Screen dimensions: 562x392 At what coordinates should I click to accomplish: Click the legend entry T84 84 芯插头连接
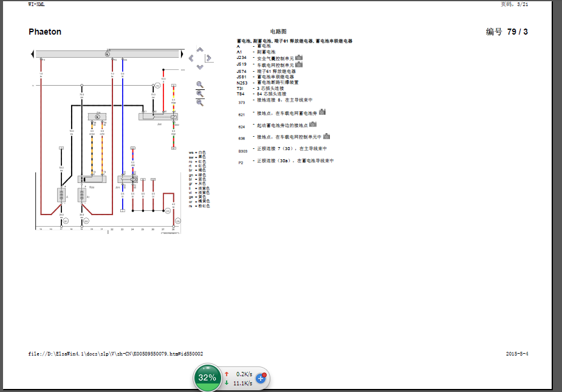(x=262, y=94)
